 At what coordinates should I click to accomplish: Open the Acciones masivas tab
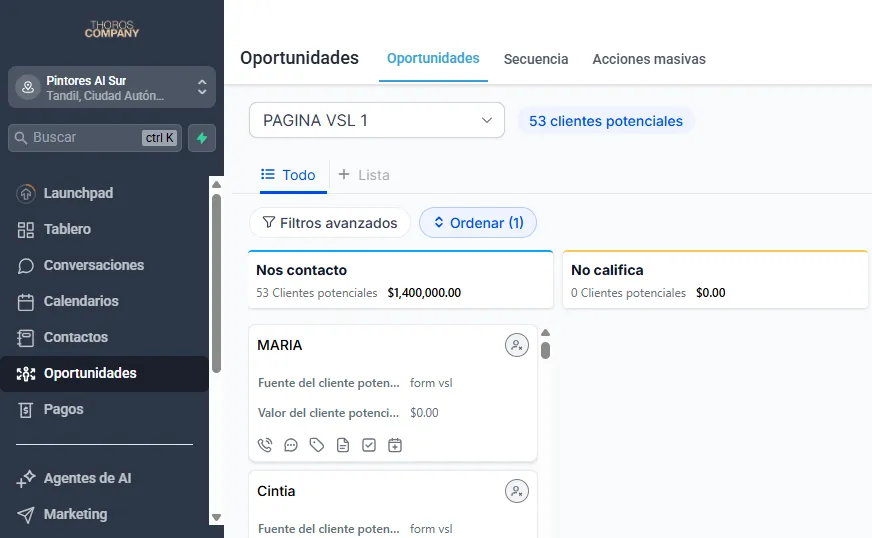[x=649, y=59]
